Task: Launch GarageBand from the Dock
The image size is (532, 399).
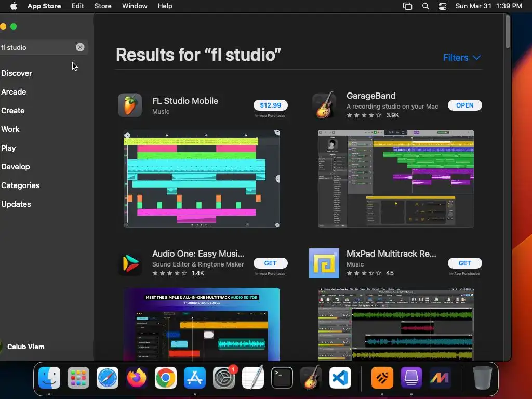Action: coord(311,377)
